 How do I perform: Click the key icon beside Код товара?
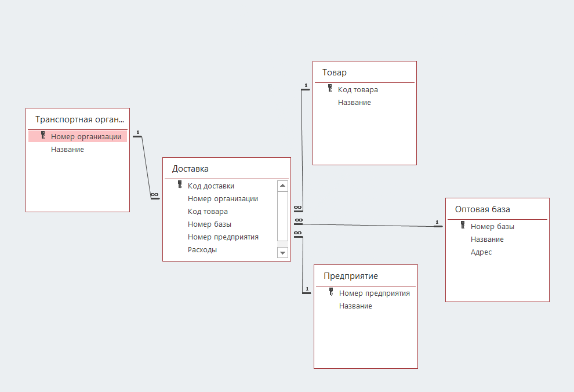[x=330, y=88]
